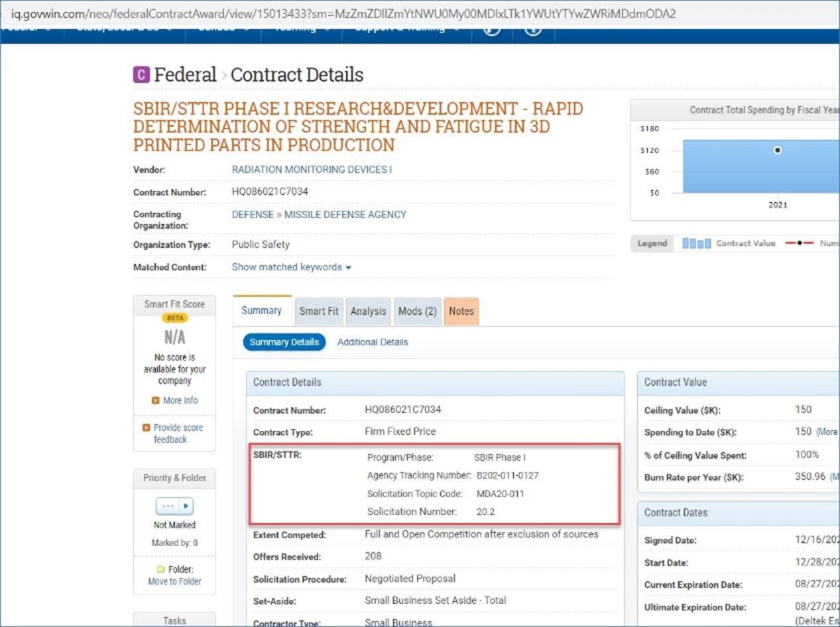This screenshot has width=840, height=627.
Task: Open the Notes tab
Action: 461,312
